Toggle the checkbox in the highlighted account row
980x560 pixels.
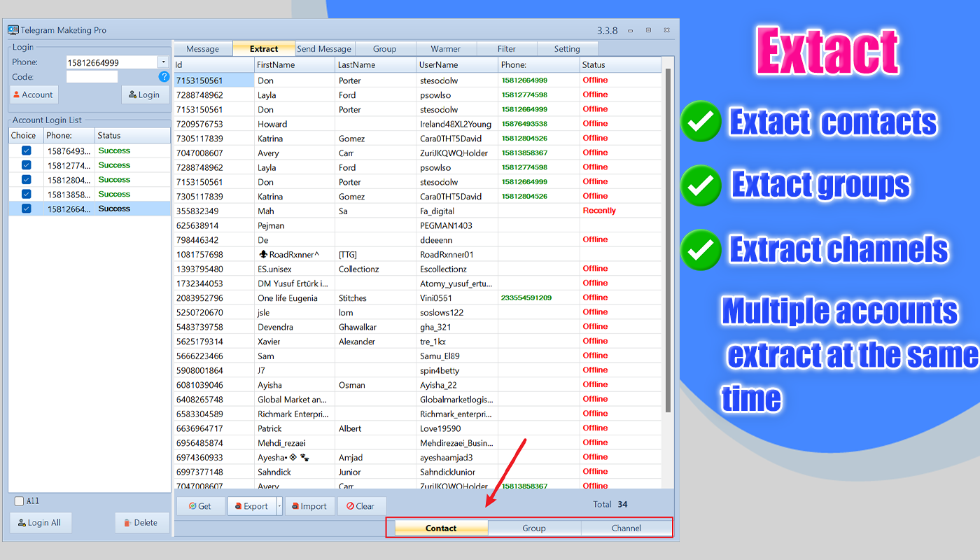point(27,209)
